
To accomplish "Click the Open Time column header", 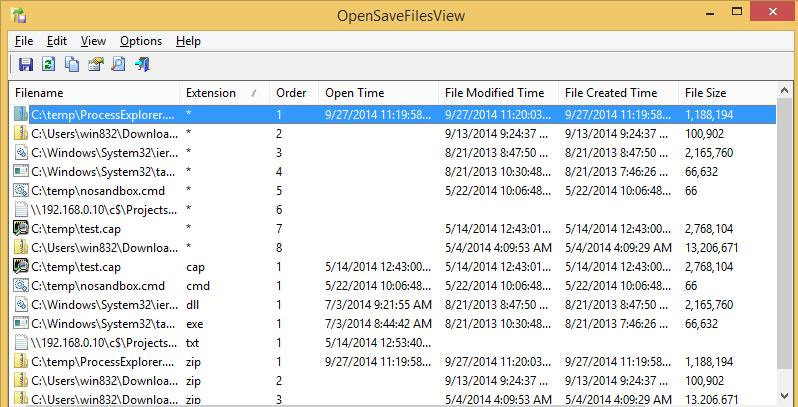I will (x=354, y=93).
